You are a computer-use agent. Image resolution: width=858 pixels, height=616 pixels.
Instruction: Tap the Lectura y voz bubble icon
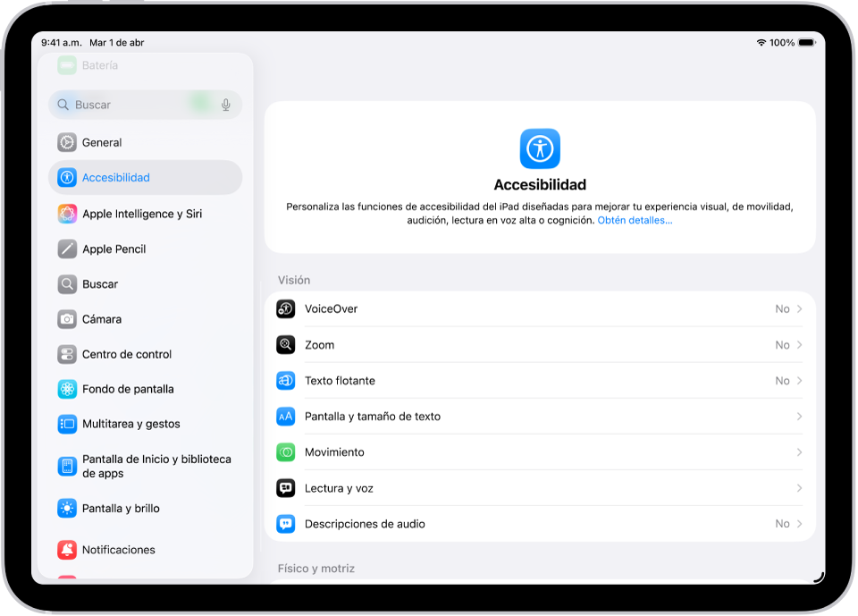(x=286, y=487)
